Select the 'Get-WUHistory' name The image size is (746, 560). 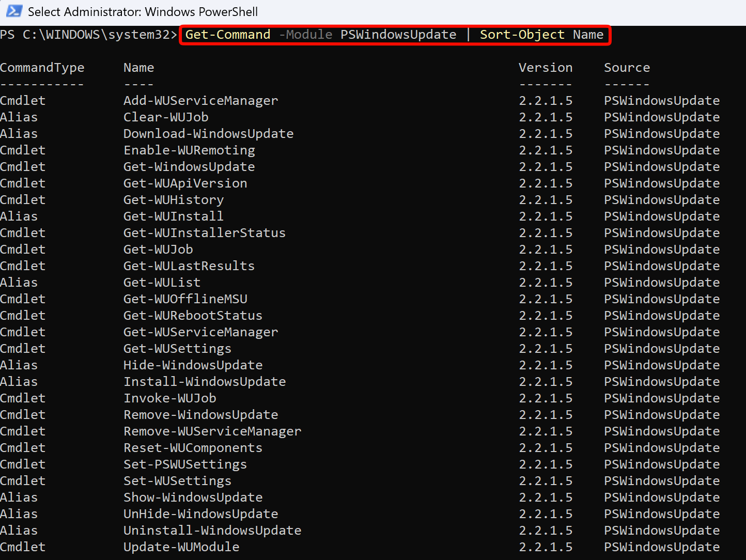[174, 200]
